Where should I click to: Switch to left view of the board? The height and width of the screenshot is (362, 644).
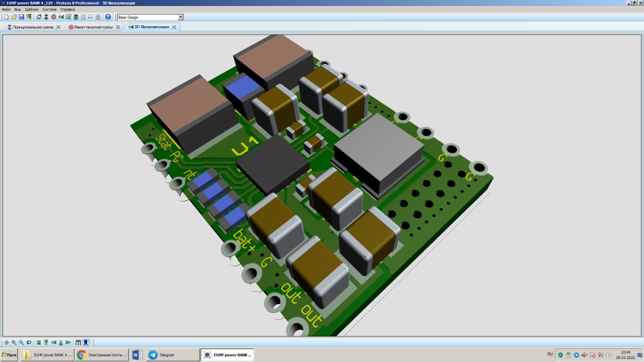point(53,342)
